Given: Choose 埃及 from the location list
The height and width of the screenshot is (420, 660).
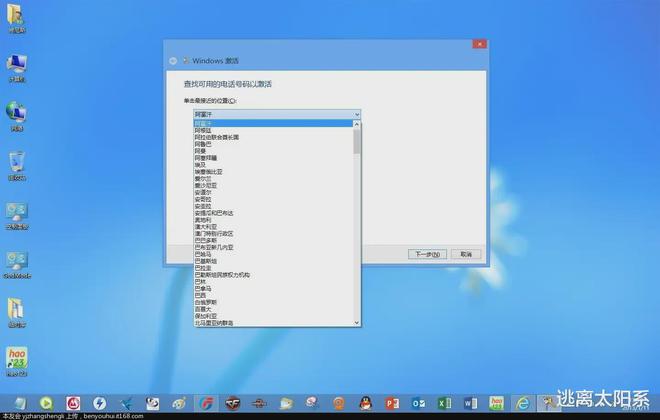Looking at the screenshot, I should click(273, 165).
